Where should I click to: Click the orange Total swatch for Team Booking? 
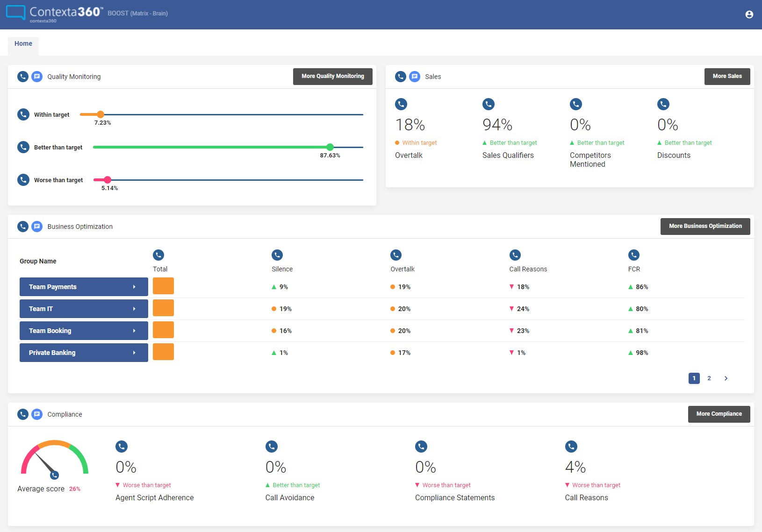coord(163,330)
